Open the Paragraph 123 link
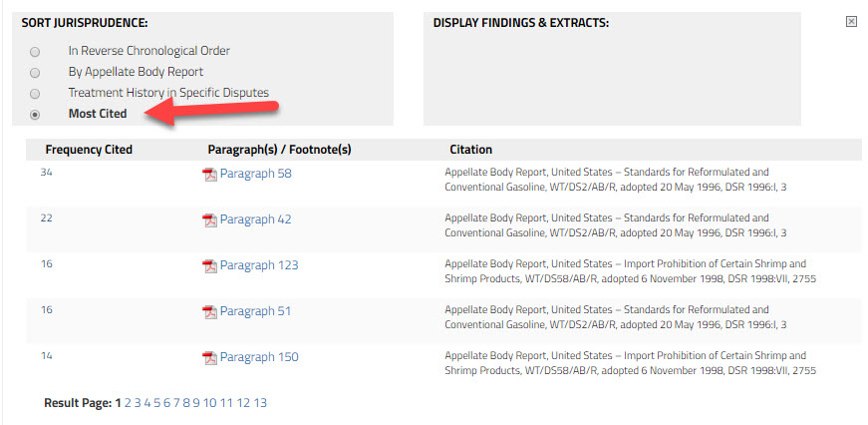The image size is (868, 425). point(259,265)
